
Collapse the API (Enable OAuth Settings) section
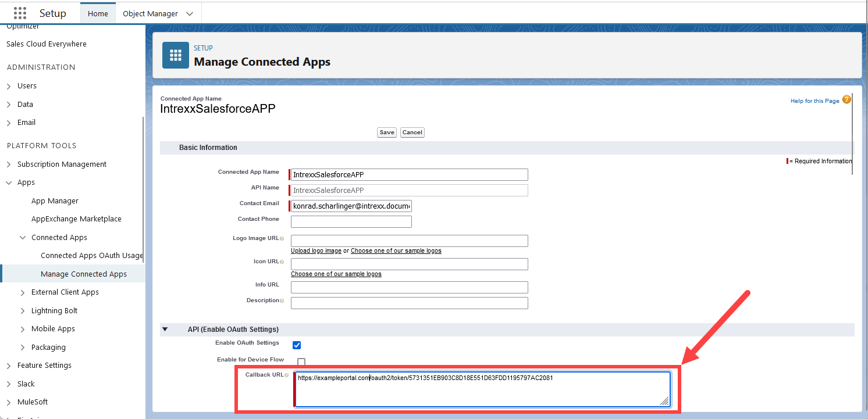pyautogui.click(x=165, y=330)
